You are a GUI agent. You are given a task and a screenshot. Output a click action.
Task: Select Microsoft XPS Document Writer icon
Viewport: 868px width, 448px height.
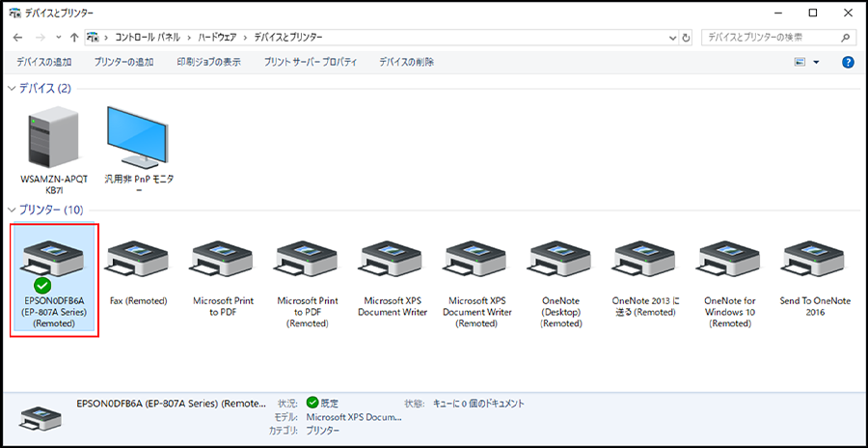393,258
